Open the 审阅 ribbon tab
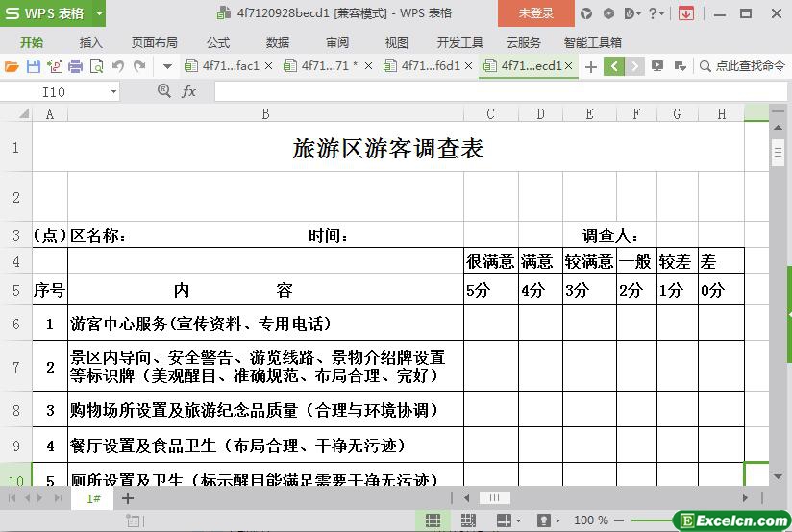 (x=337, y=42)
